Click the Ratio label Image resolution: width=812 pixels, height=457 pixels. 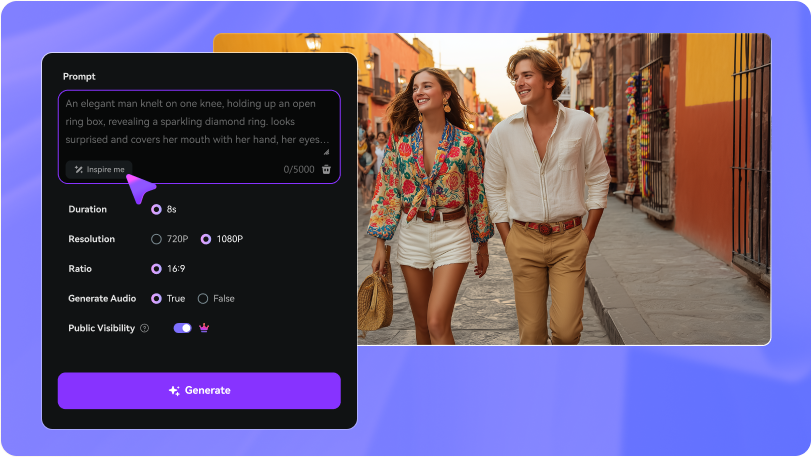(x=80, y=269)
